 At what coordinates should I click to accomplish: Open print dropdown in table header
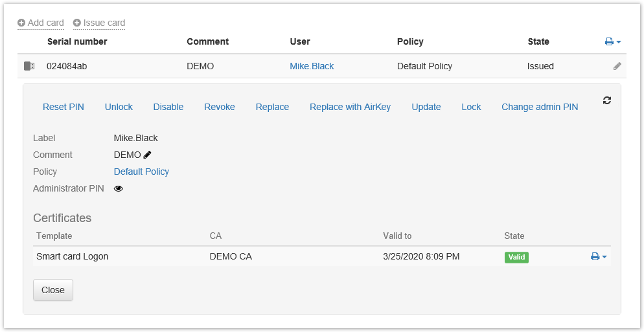tap(612, 41)
